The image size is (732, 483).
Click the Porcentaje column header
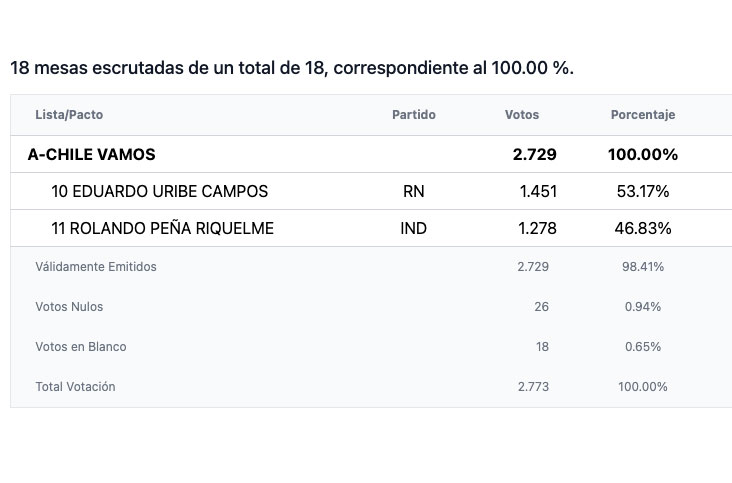(643, 115)
